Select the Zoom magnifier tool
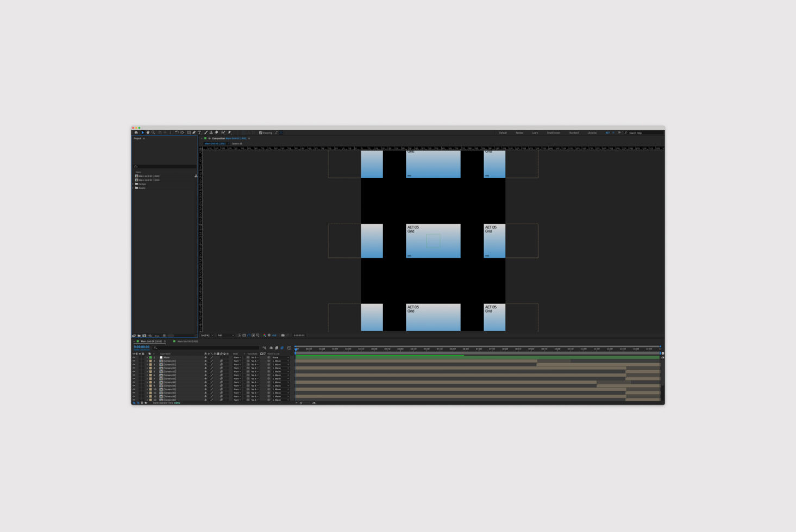 point(153,132)
